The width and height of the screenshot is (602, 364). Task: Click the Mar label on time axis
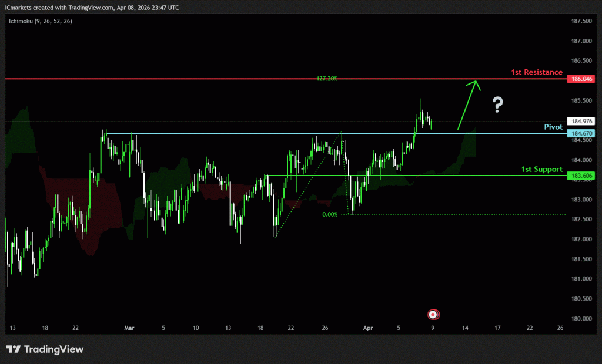[130, 329]
